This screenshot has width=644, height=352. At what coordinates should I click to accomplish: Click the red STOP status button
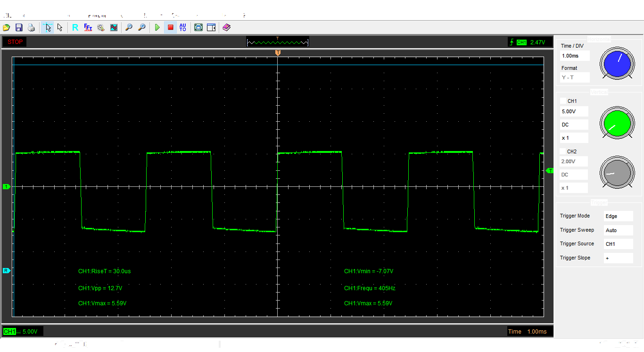(14, 42)
